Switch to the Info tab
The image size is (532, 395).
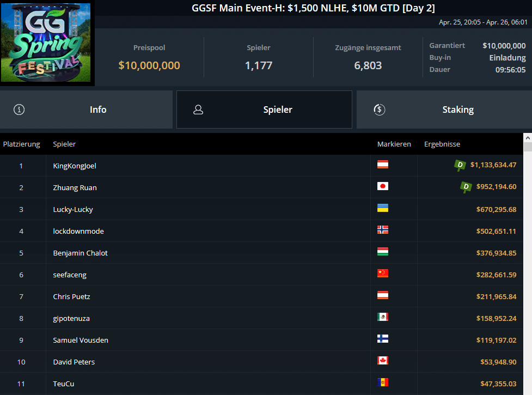98,110
